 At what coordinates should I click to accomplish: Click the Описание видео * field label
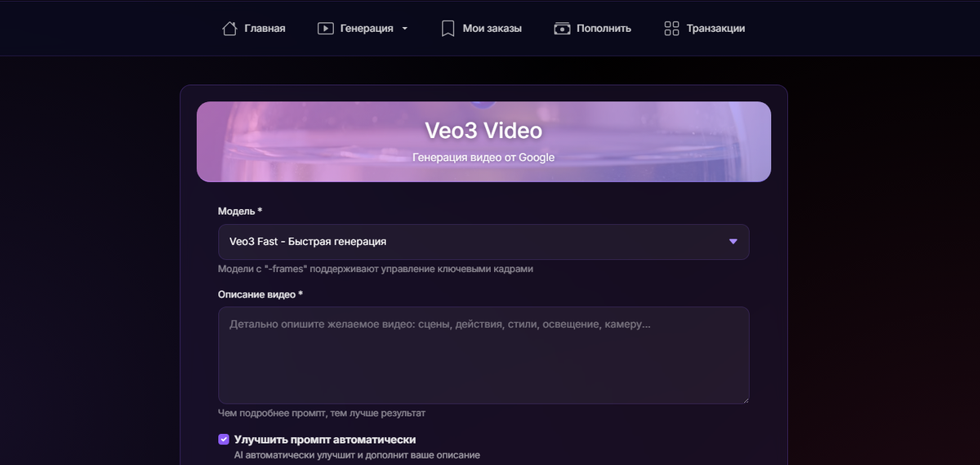point(261,294)
